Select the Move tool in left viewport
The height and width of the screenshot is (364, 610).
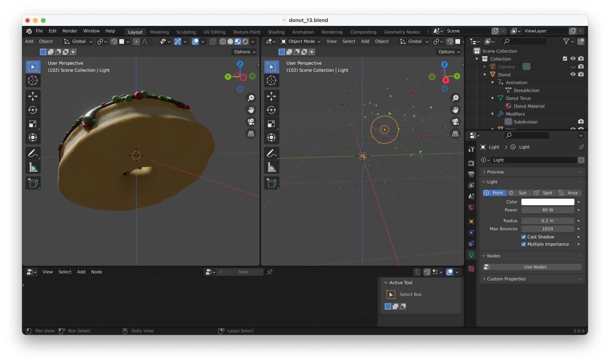33,96
